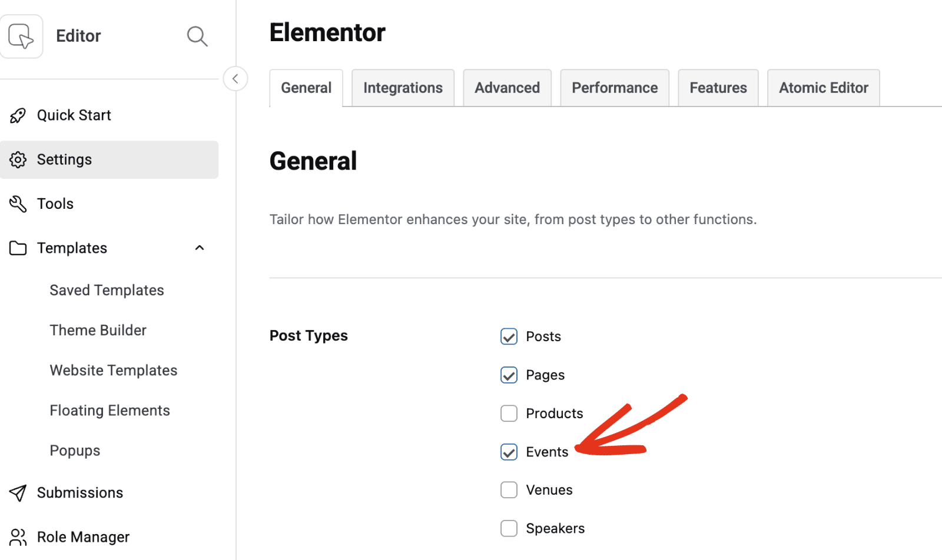Enable the Venues post type checkbox
942x560 pixels.
(x=509, y=490)
